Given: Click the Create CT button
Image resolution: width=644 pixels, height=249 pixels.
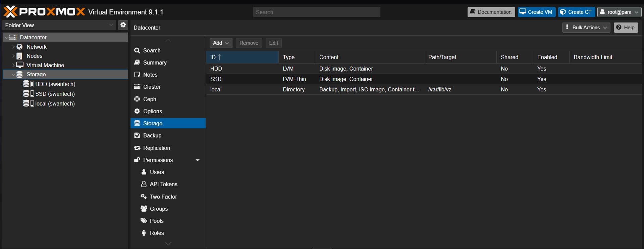Looking at the screenshot, I should coord(576,12).
